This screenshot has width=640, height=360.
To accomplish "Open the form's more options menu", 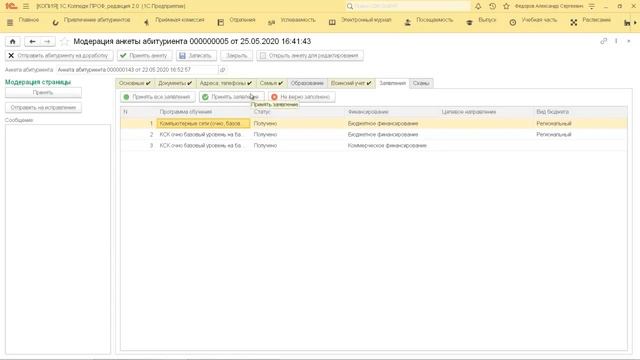I will 616,41.
